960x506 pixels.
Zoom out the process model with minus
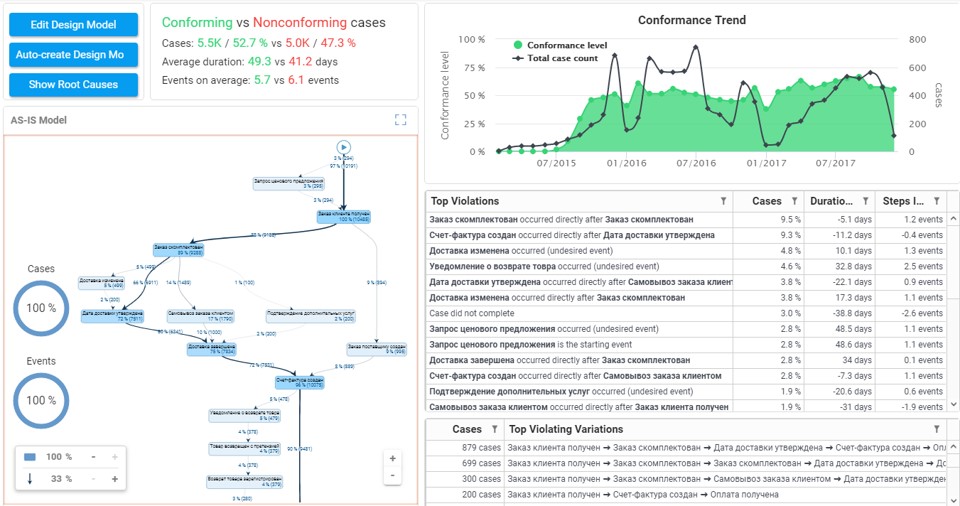coord(392,475)
